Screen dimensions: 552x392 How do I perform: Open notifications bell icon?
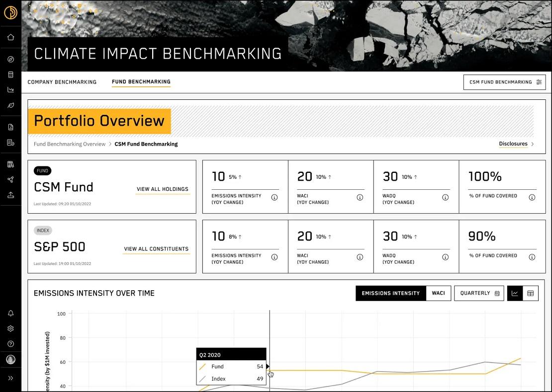pyautogui.click(x=10, y=314)
